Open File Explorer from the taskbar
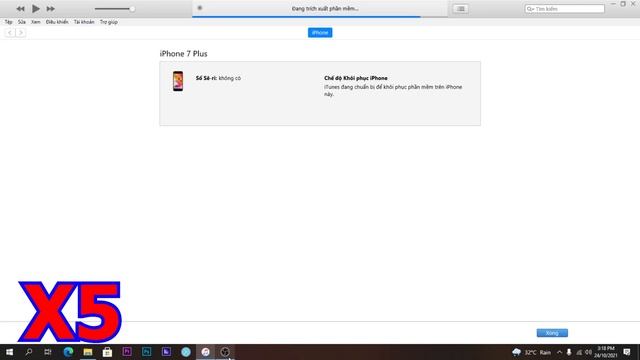 pyautogui.click(x=88, y=352)
